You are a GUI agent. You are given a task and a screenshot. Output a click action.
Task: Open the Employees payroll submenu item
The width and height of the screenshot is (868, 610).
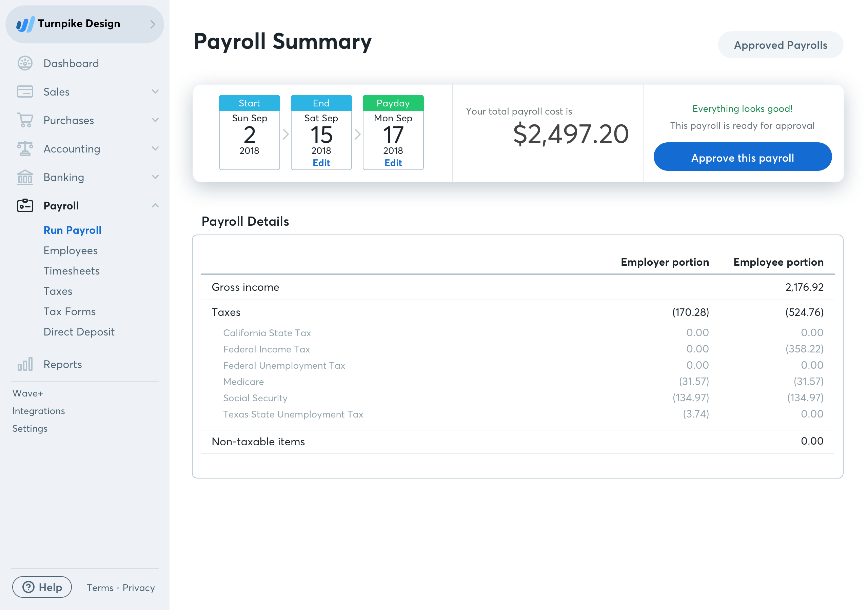[x=70, y=250]
